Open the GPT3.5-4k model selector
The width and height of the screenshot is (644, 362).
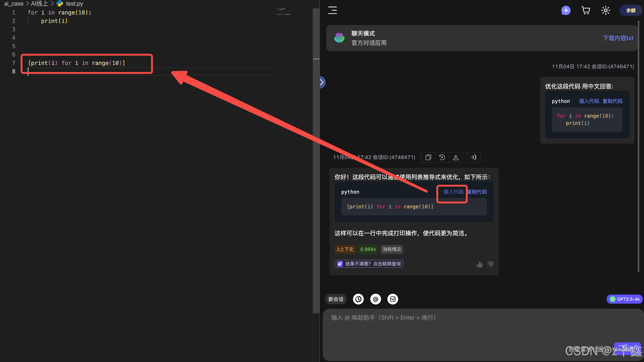tap(625, 299)
